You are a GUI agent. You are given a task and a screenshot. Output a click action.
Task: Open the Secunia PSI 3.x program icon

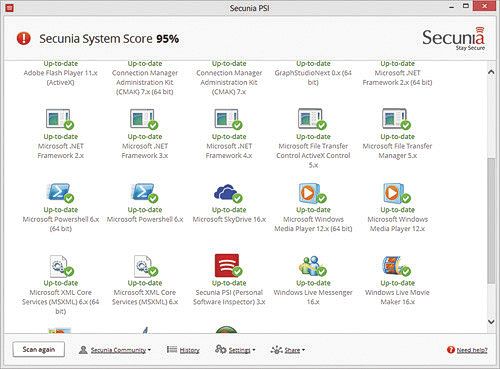coord(228,266)
